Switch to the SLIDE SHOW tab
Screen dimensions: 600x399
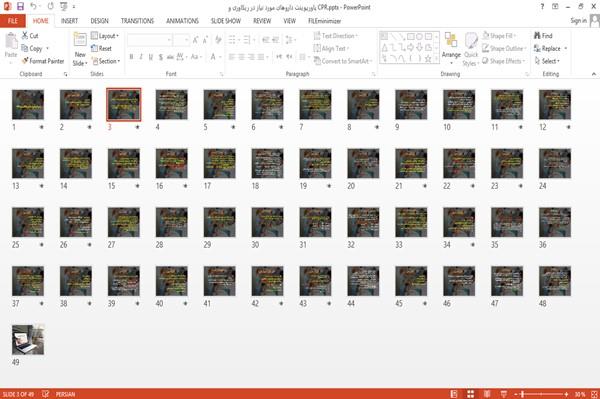pos(226,21)
